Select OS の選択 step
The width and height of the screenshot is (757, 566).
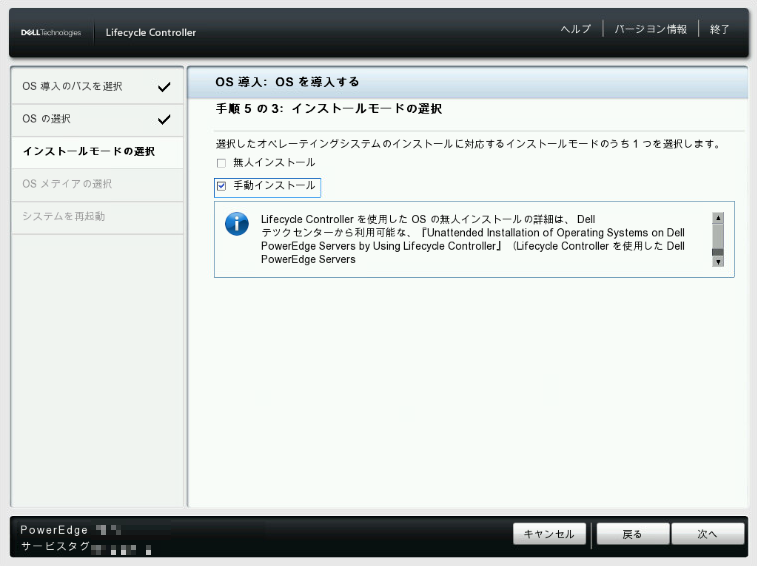point(97,119)
